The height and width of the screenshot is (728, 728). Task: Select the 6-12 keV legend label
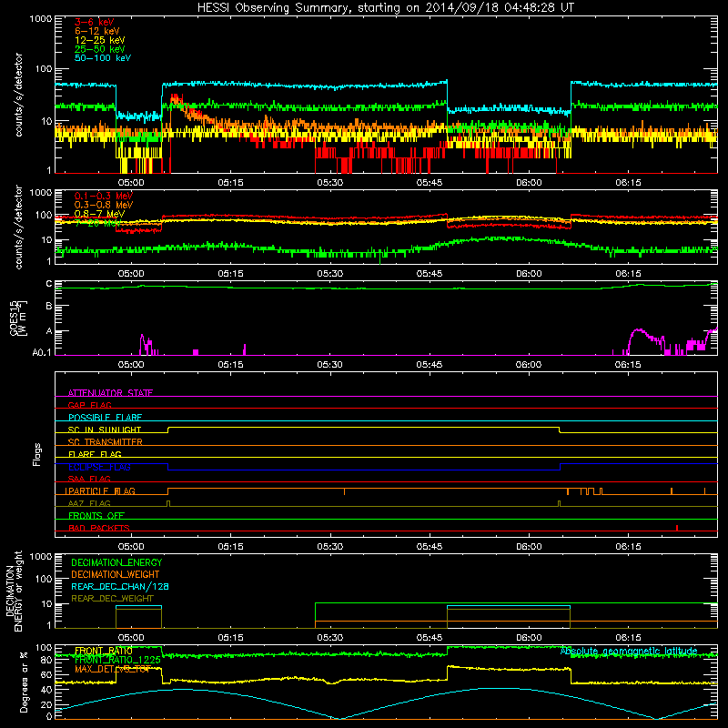tap(96, 31)
